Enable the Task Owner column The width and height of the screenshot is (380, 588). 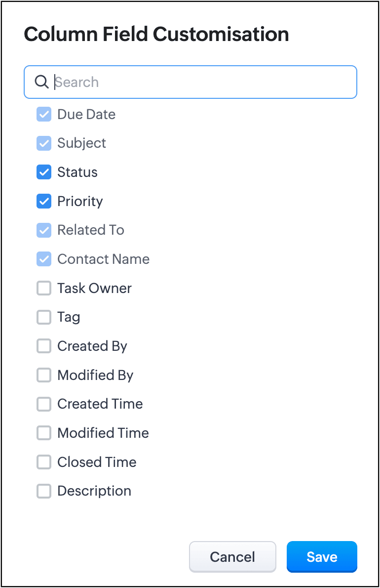pyautogui.click(x=44, y=289)
